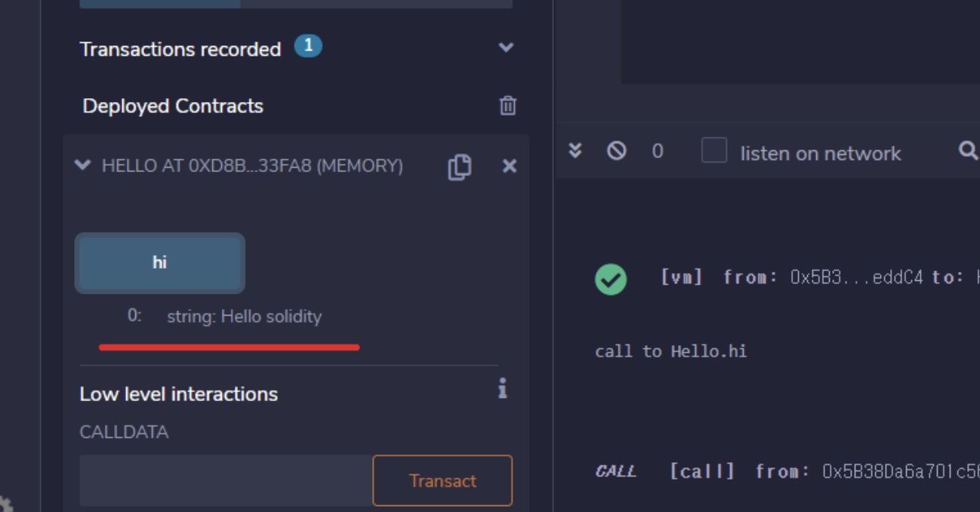Focus the CALLDATA input field

click(x=226, y=480)
